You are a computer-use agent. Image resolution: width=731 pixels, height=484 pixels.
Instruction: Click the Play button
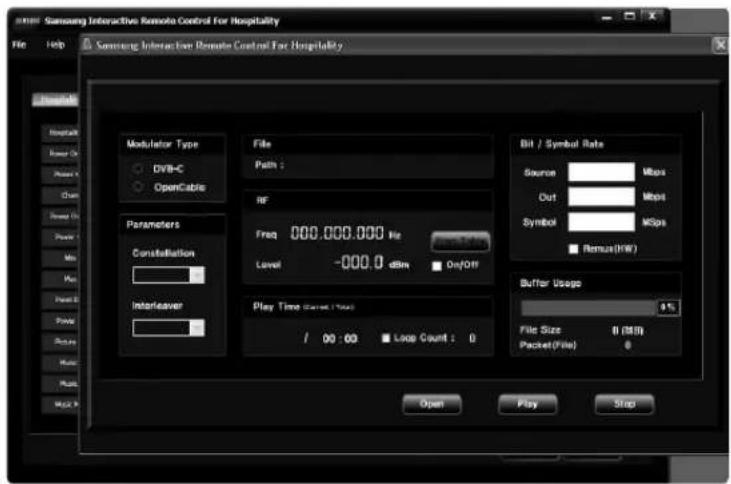pos(527,404)
